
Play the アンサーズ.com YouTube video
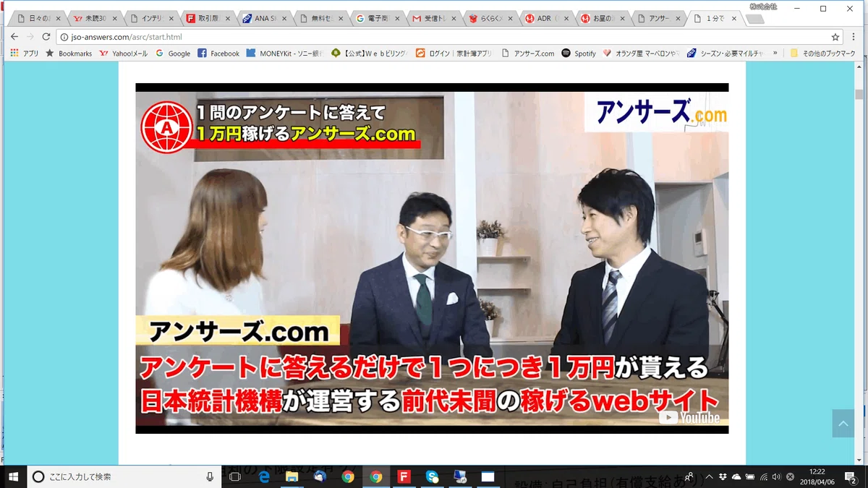[x=432, y=258]
